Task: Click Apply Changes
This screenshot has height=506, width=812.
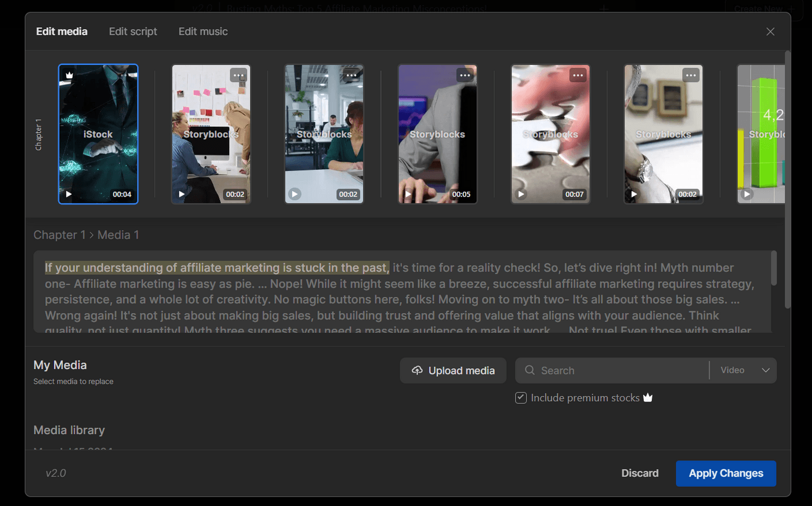Action: [726, 473]
